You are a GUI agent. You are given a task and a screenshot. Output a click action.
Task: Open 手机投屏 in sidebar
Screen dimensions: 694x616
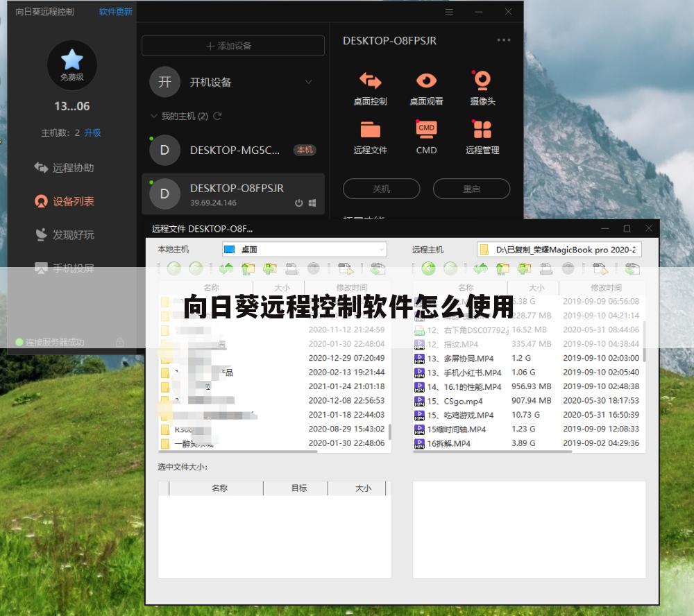[64, 268]
